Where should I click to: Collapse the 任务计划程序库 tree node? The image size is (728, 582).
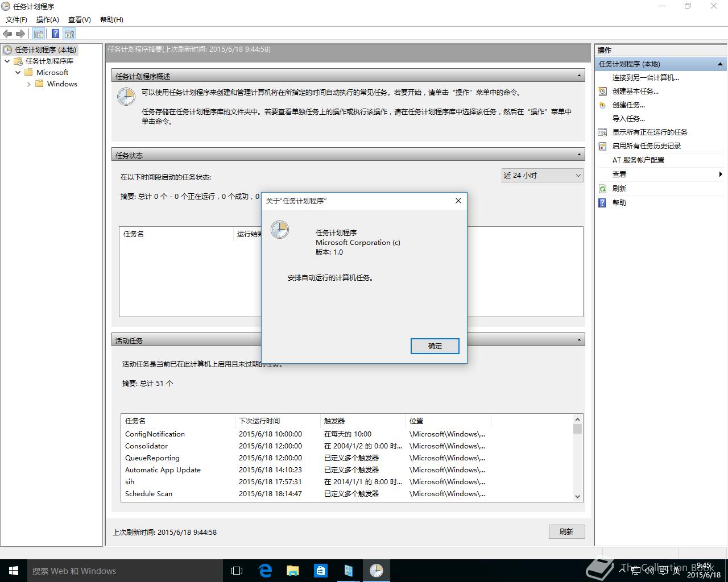click(x=7, y=61)
